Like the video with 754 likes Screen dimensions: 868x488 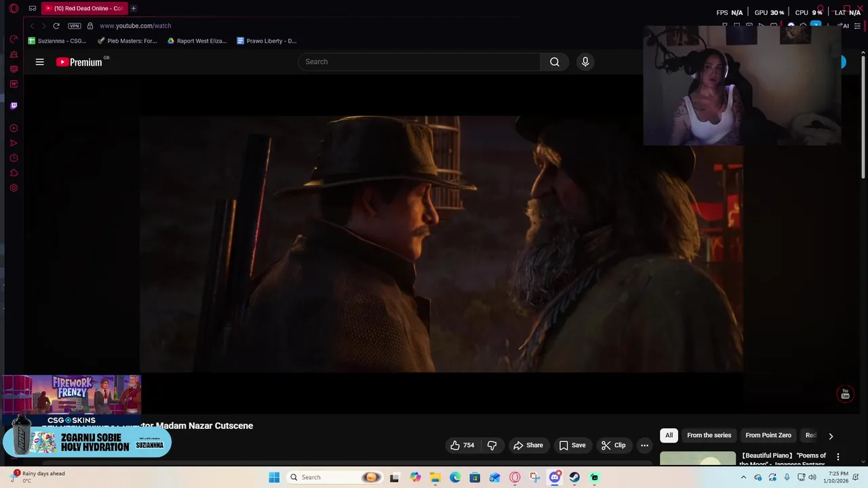462,445
